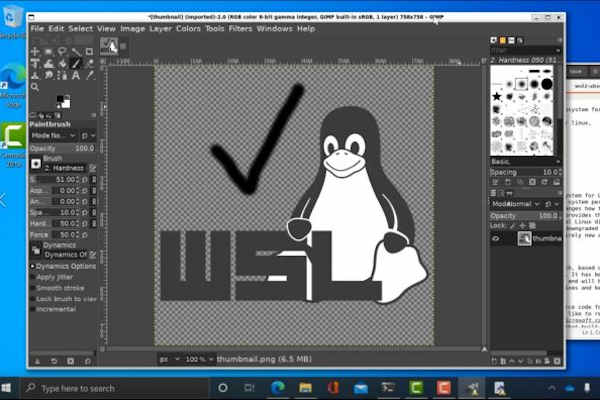600x400 pixels.
Task: Select the Color Picker tool
Action: (89, 75)
